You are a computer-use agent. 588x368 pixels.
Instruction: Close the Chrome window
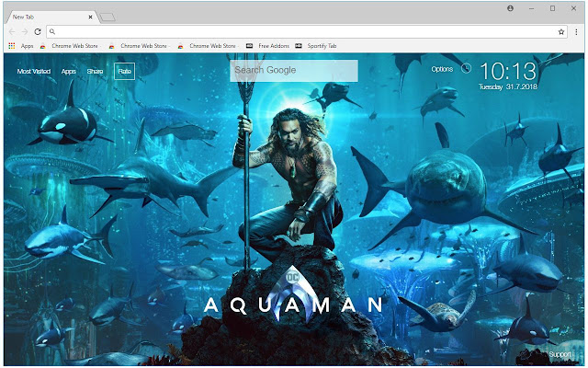click(x=573, y=8)
